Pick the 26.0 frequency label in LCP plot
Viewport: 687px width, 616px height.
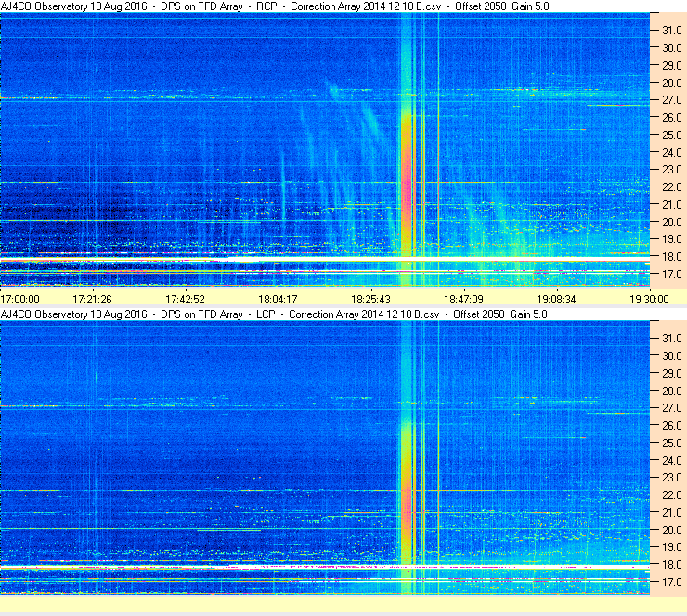point(672,426)
